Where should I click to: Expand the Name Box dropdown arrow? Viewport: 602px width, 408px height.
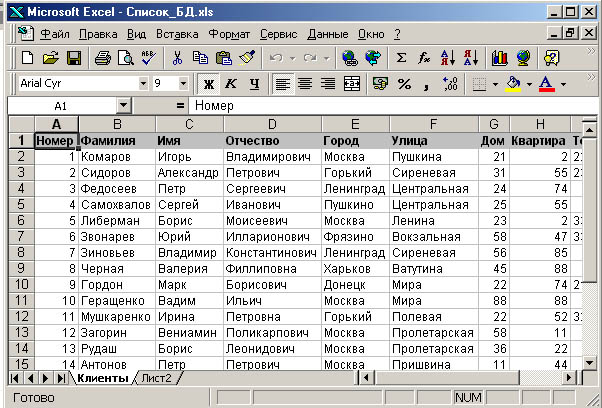point(124,106)
